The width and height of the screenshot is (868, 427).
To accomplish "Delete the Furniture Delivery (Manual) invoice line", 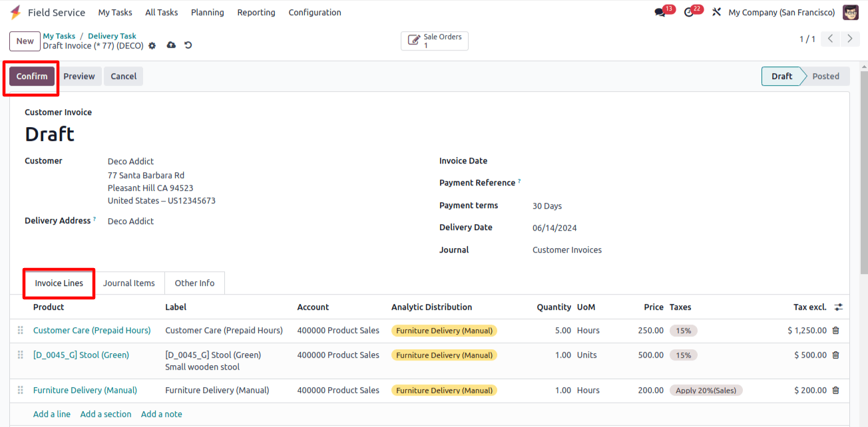I will tap(836, 390).
